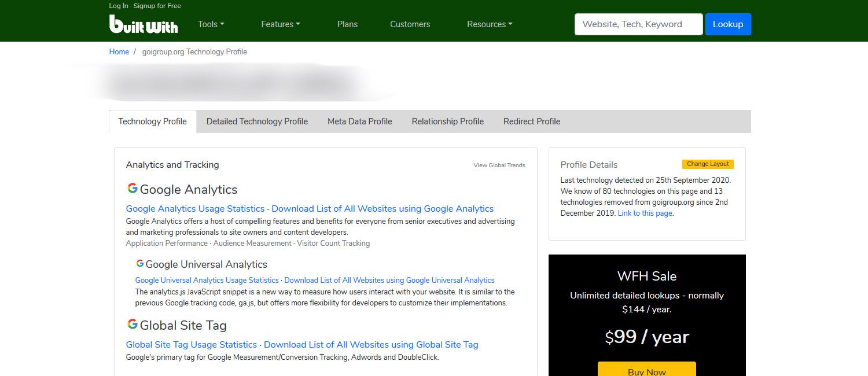The image size is (868, 376).
Task: Click the Google Universal Analytics G icon
Action: coord(140,263)
